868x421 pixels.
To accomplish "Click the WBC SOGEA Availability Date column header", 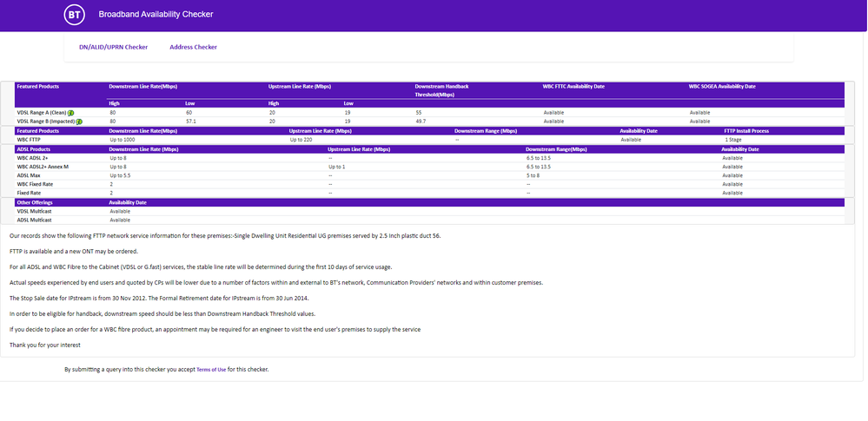I will click(x=722, y=87).
